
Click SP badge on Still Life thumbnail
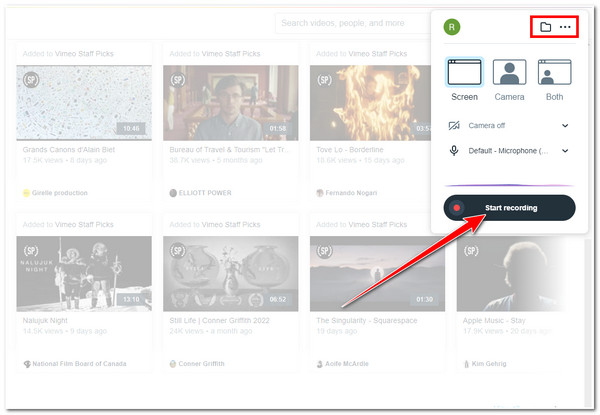coord(178,251)
